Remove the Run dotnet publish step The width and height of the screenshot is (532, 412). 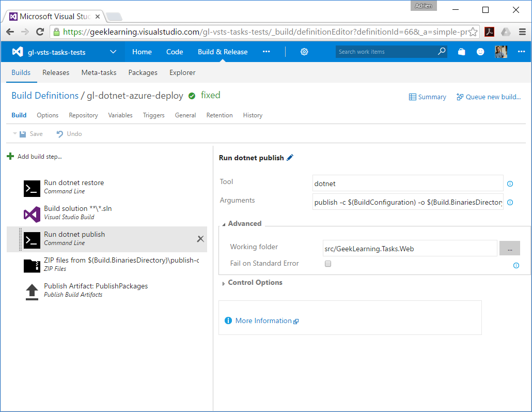click(x=200, y=239)
